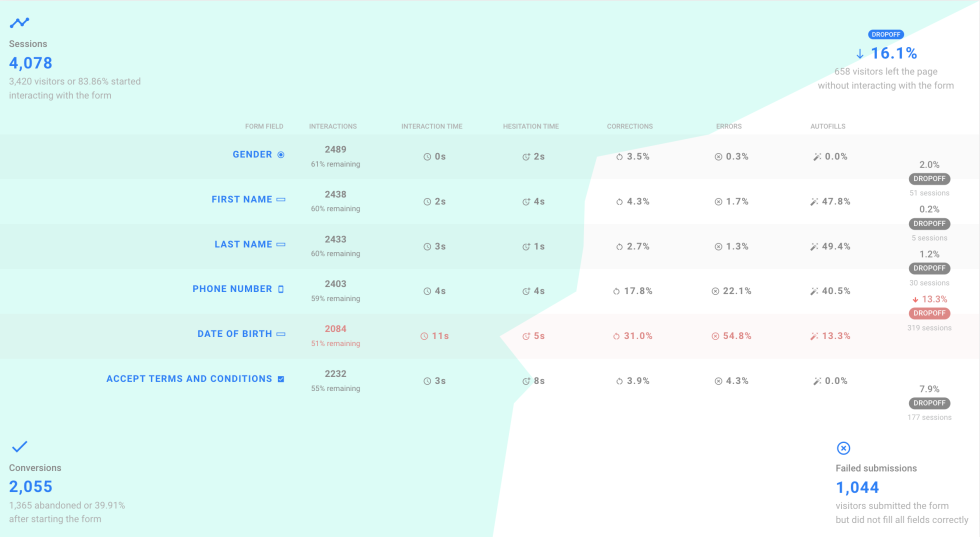Viewport: 980px width, 537px height.
Task: Click the red corrections icon beside 31.0%
Action: (616, 336)
